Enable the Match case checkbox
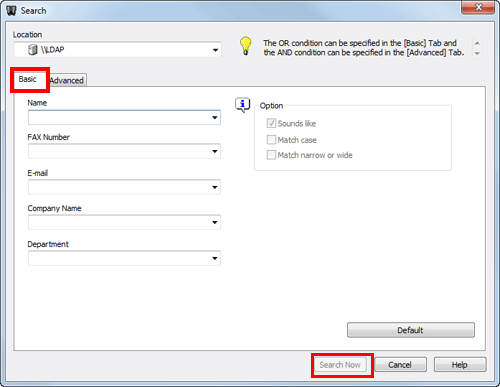This screenshot has width=500, height=387. pyautogui.click(x=271, y=140)
